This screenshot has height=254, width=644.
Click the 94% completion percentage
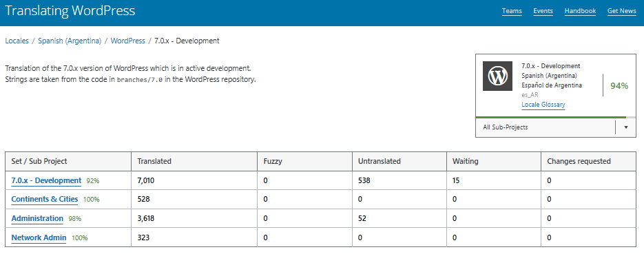click(x=619, y=86)
